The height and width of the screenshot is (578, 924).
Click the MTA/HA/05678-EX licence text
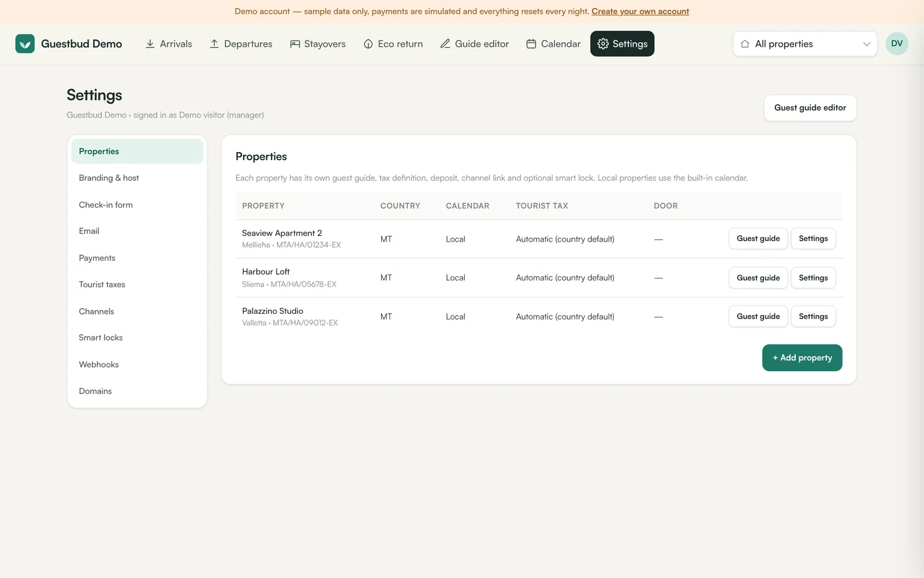pos(303,284)
